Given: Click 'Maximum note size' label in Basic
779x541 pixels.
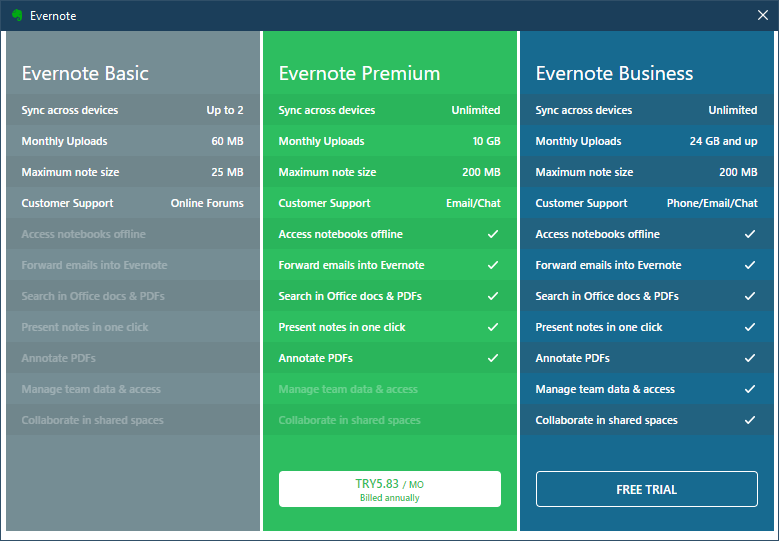Looking at the screenshot, I should pos(70,172).
